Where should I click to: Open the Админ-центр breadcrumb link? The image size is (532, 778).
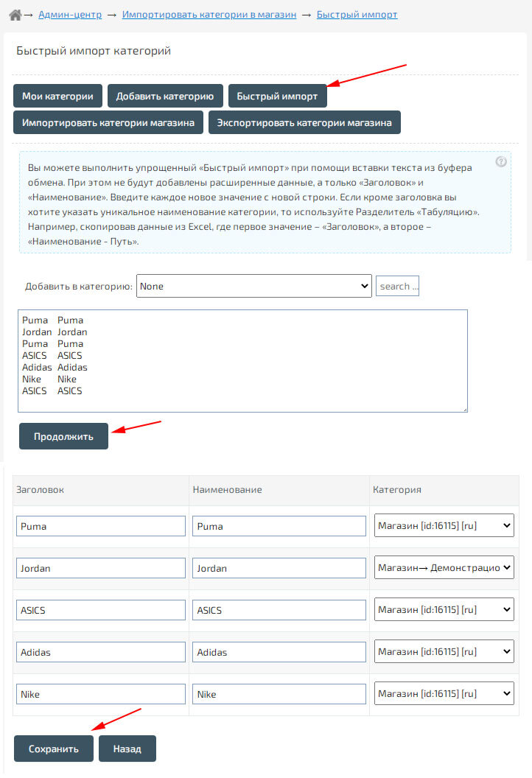(x=72, y=15)
